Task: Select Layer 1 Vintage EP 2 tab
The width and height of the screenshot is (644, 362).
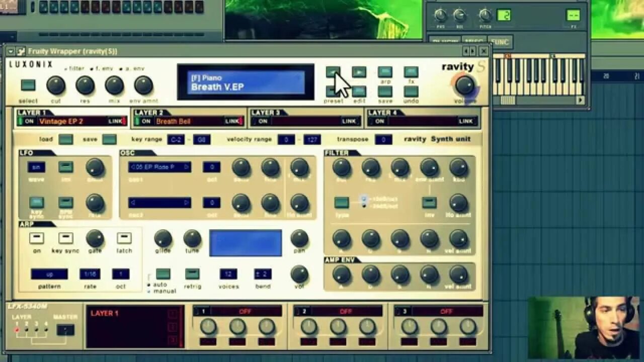Action: pyautogui.click(x=71, y=121)
